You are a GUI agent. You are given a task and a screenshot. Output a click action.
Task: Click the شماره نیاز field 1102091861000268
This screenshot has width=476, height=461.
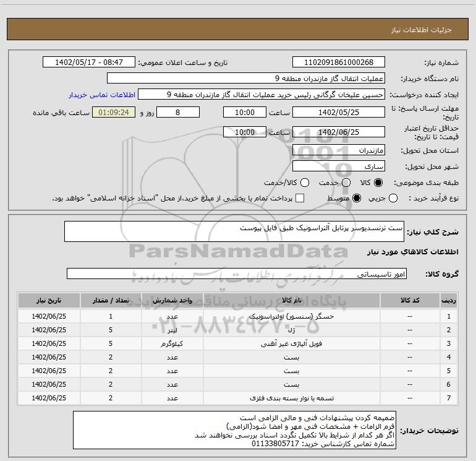click(x=339, y=62)
